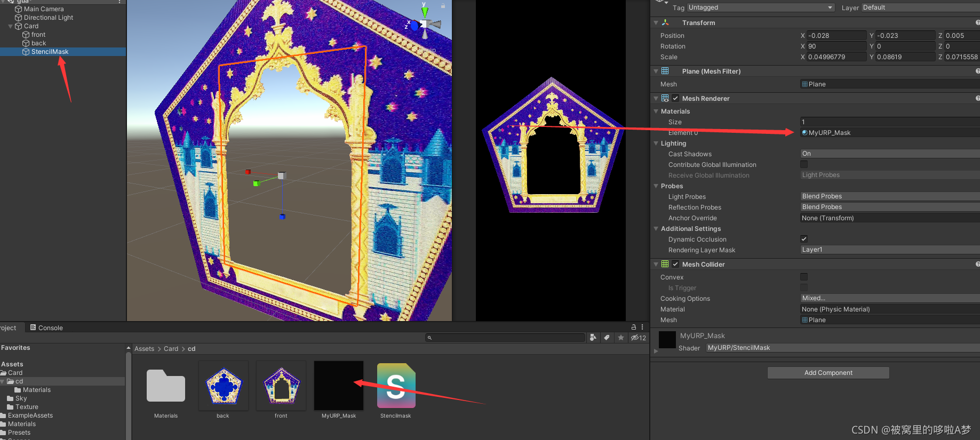Open the Cooking Options dropdown showing Mixed
The image size is (980, 440).
click(x=890, y=298)
